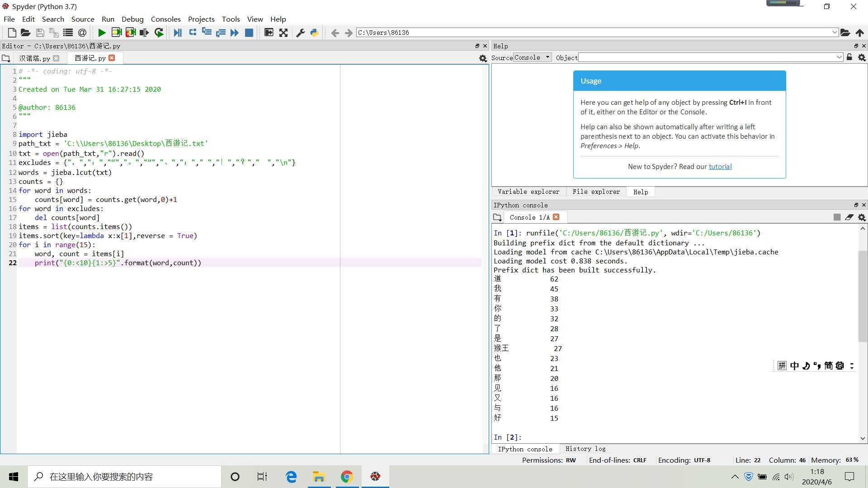Run the current debug line
This screenshot has width=868, height=488.
[x=193, y=33]
